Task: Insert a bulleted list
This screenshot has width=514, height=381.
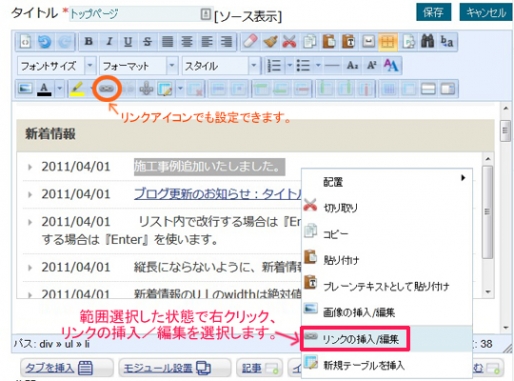Action: 303,66
